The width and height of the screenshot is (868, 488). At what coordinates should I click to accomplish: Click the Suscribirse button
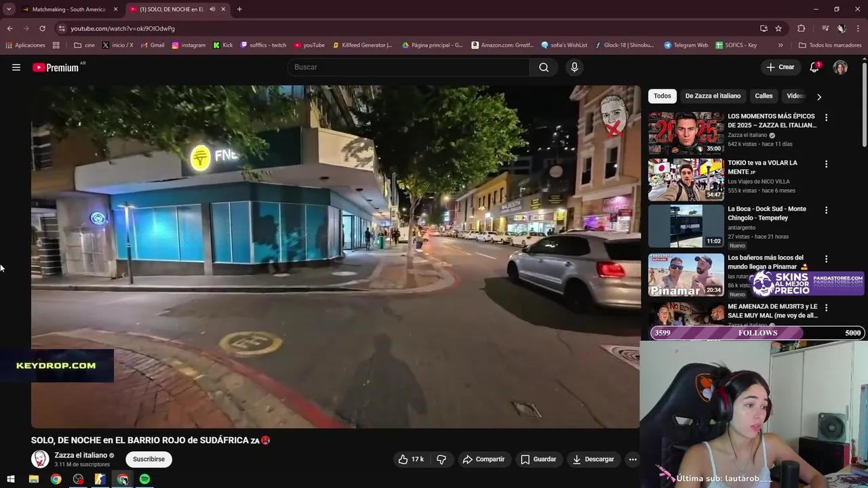coord(149,459)
